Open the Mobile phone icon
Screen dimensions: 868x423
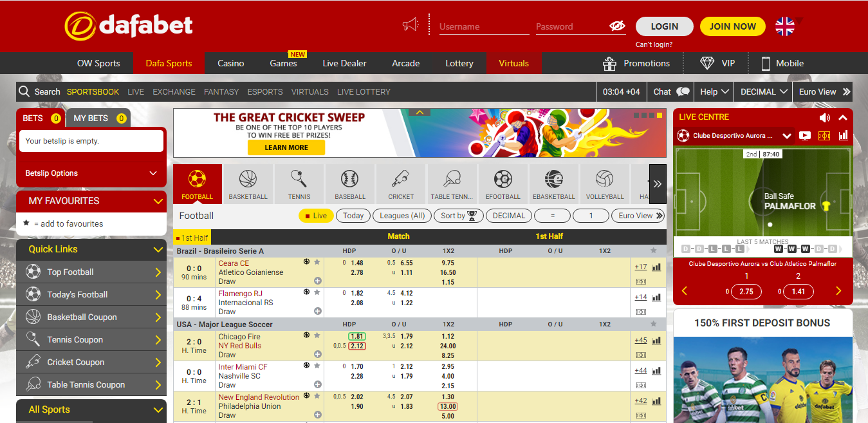pyautogui.click(x=766, y=63)
